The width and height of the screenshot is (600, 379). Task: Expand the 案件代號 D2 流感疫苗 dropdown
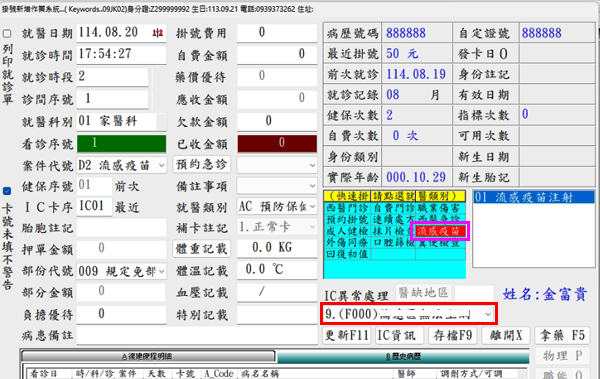tap(161, 165)
